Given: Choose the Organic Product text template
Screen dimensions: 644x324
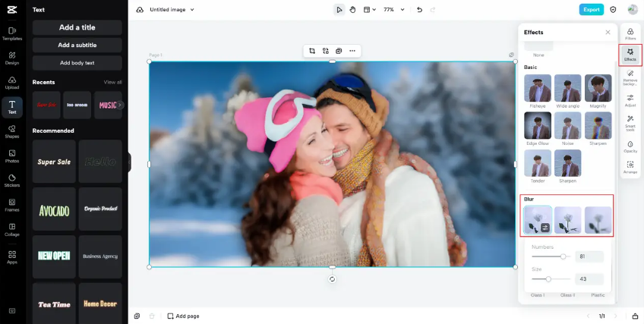Looking at the screenshot, I should 100,209.
